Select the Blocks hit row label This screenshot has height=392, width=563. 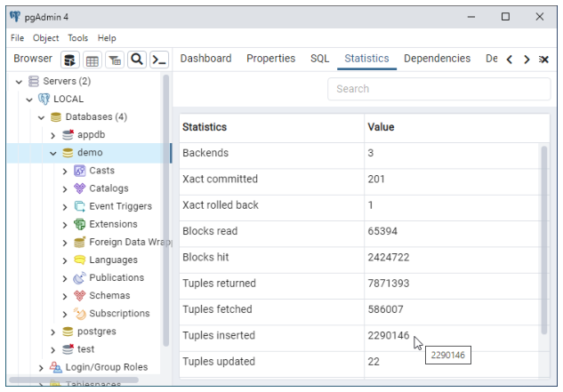[205, 258]
